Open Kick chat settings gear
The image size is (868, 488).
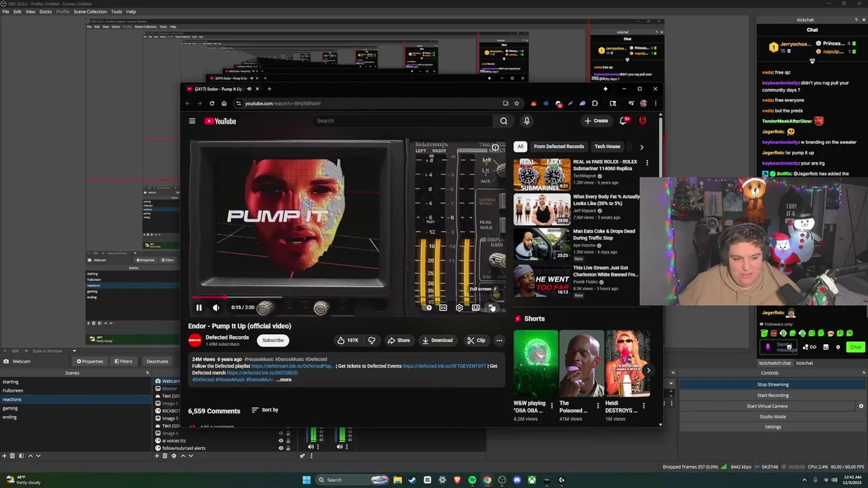[838, 347]
